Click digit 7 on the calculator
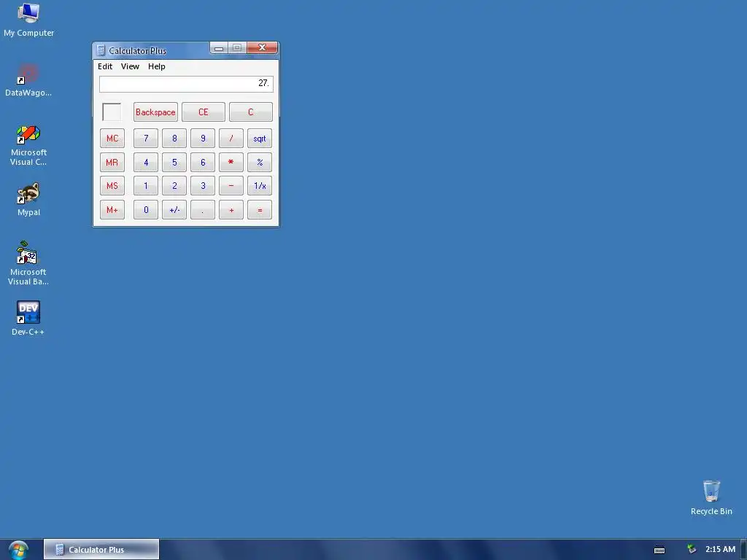The image size is (747, 560). 146,139
